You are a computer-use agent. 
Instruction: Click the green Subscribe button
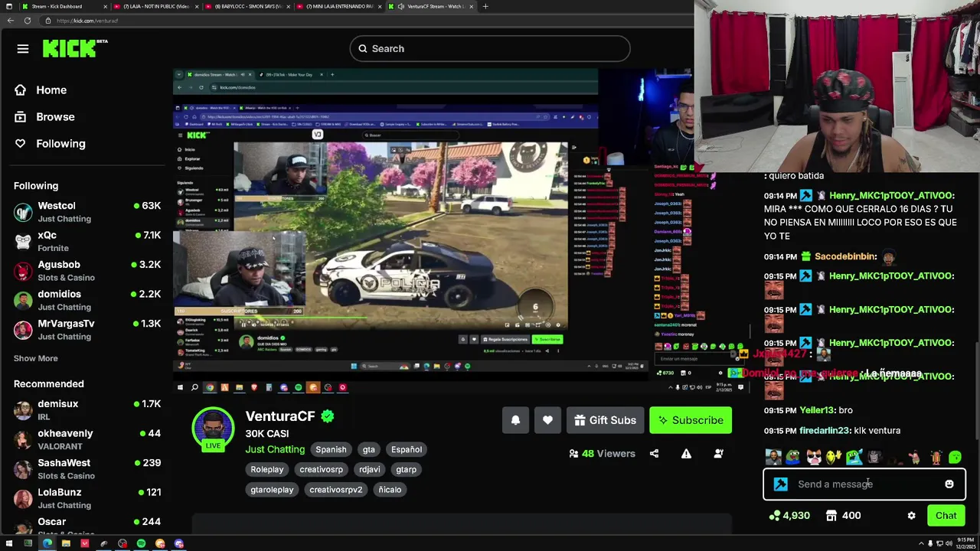691,420
